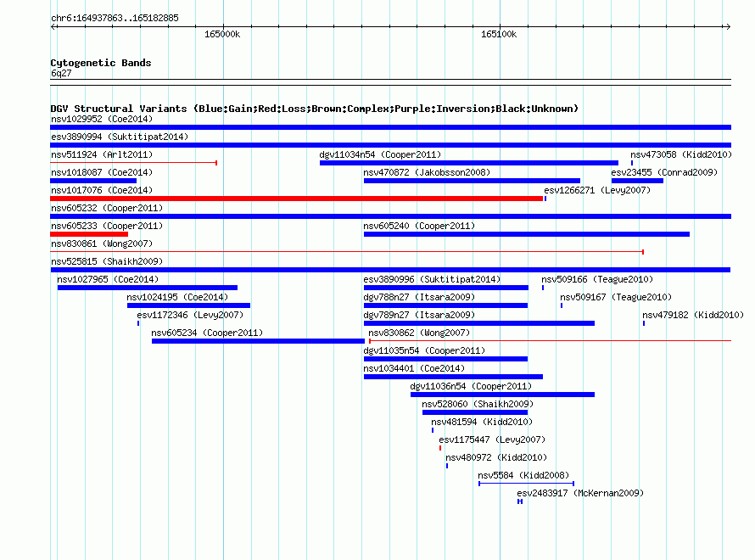Click the thin red line under nsv830861
The width and height of the screenshot is (755, 560).
tap(347, 252)
